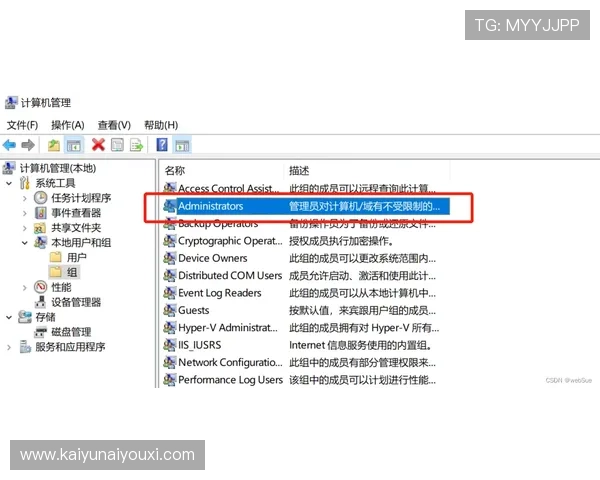This screenshot has height=480, width=600.
Task: Click the red Delete X icon
Action: click(x=98, y=145)
